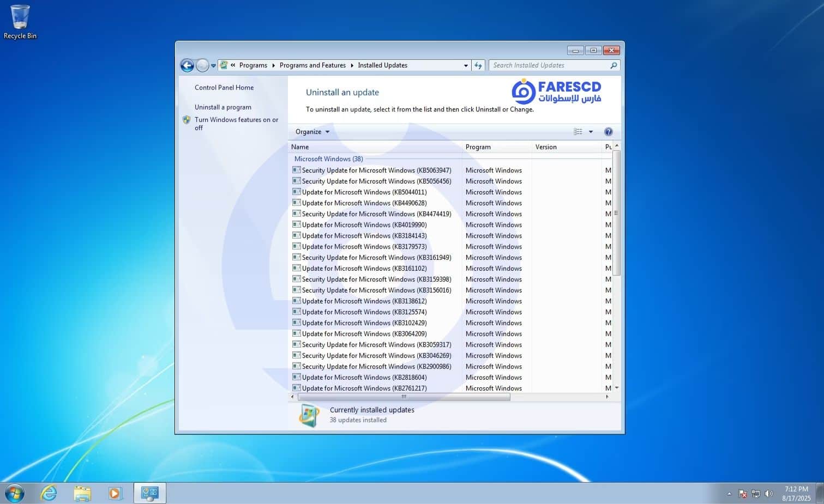Click the change view icon

[578, 132]
